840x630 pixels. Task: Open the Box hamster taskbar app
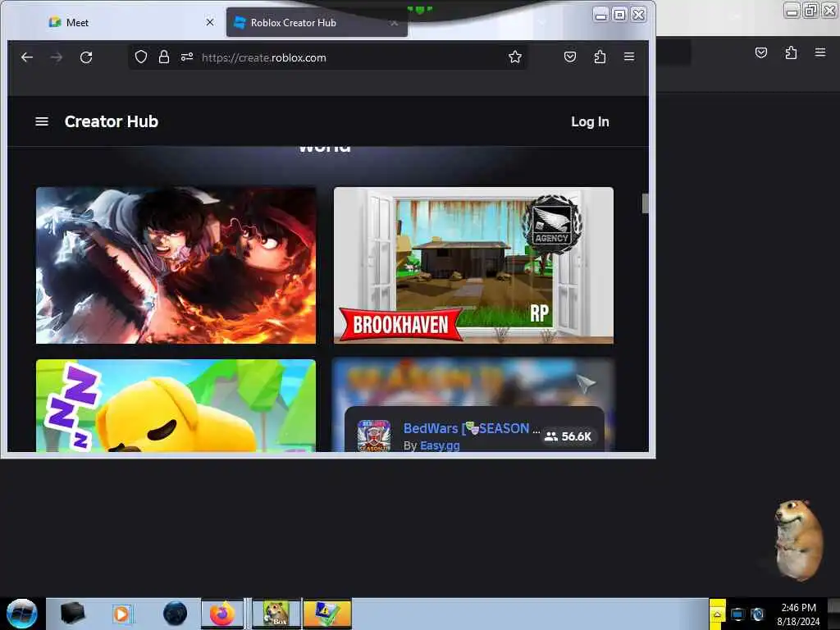[x=276, y=614]
